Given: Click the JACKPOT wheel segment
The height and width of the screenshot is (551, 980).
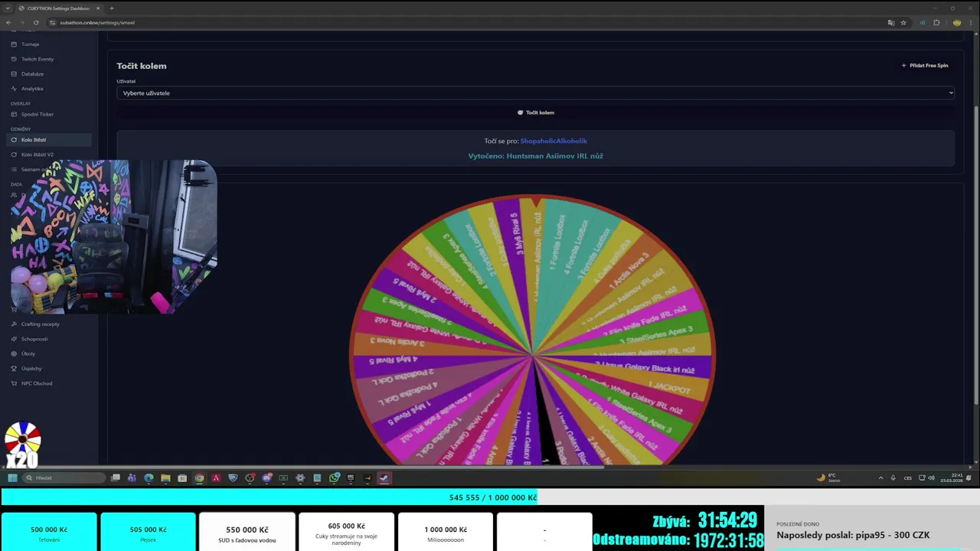Looking at the screenshot, I should click(668, 388).
